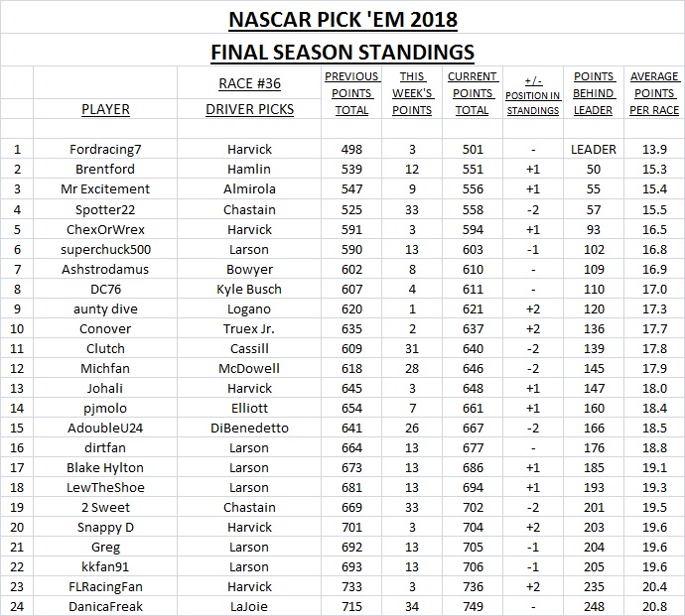The height and width of the screenshot is (616, 685).
Task: Select the superchuck500 player cell
Action: pos(105,249)
